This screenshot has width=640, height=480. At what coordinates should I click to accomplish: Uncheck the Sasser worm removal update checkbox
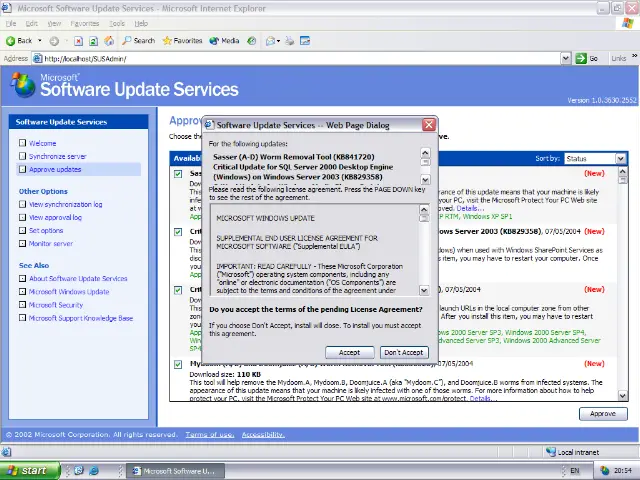click(178, 174)
